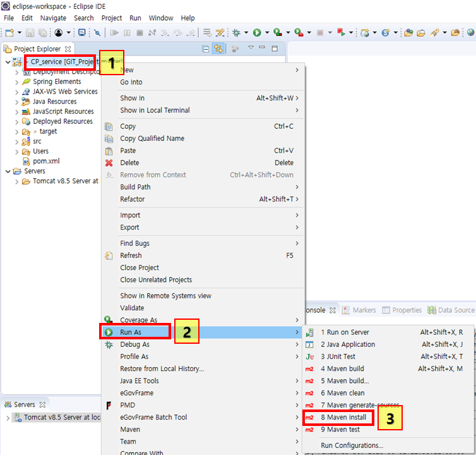Expand the src folder node
Image resolution: width=476 pixels, height=455 pixels.
tap(17, 142)
